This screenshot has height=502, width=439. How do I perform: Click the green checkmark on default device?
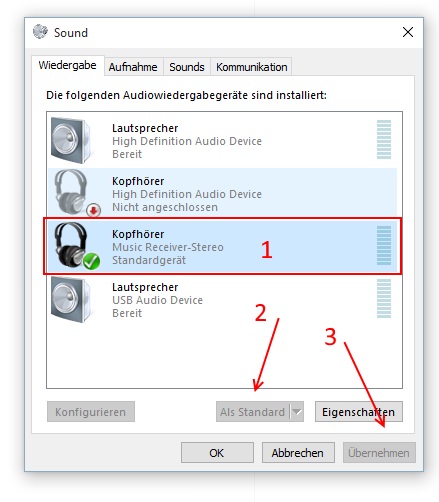[91, 261]
